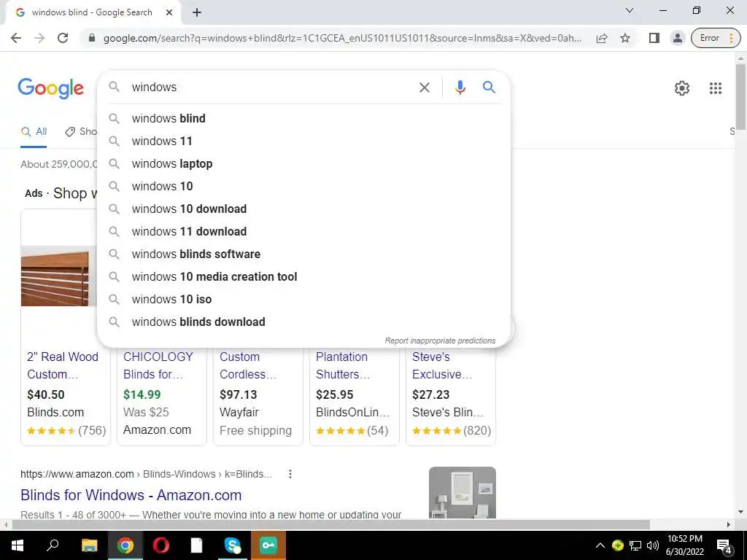Select suggestion 'windows 11 download'
This screenshot has height=560, width=747.
click(x=303, y=231)
